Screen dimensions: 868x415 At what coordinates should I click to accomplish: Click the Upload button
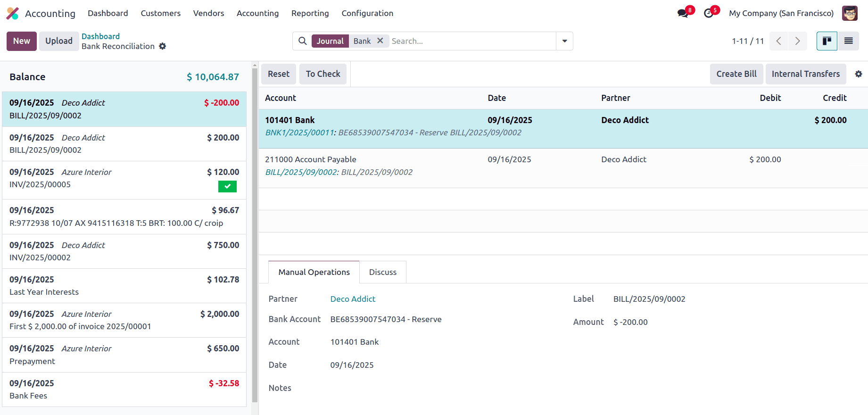59,41
